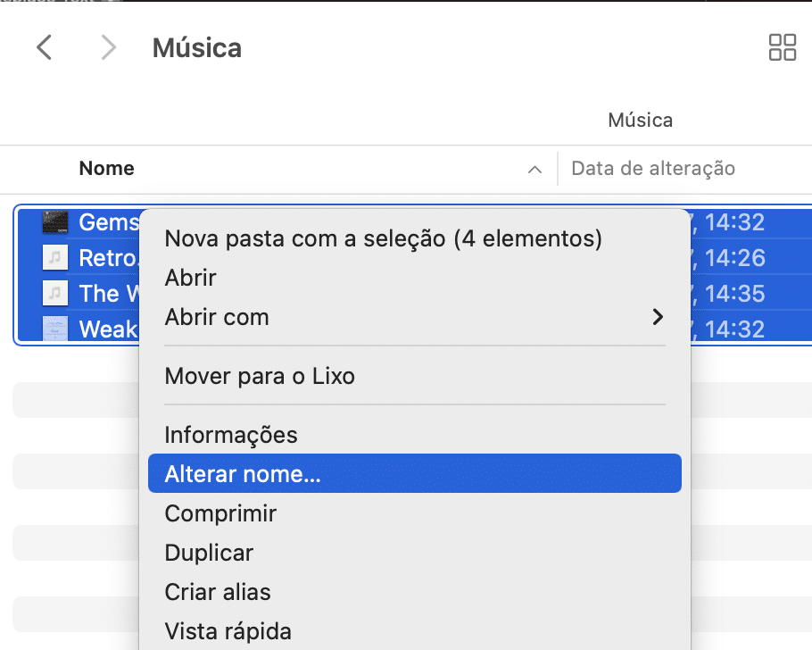Screen dimensions: 812x650
Task: Click 'Alterar nome…' menu entry
Action: point(414,473)
